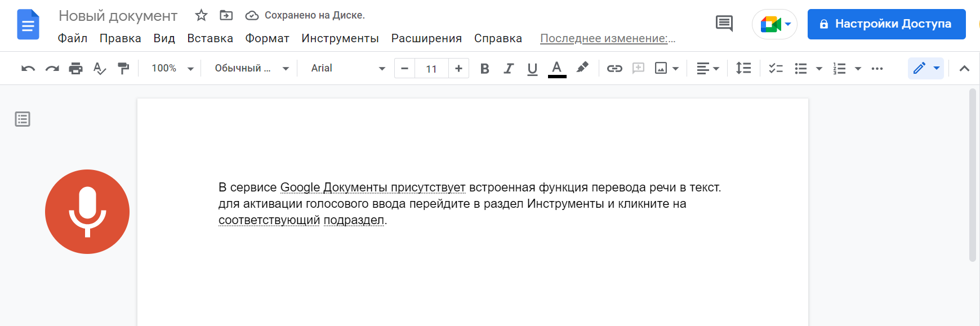Open the Формат menu
The height and width of the screenshot is (326, 980).
pyautogui.click(x=267, y=38)
